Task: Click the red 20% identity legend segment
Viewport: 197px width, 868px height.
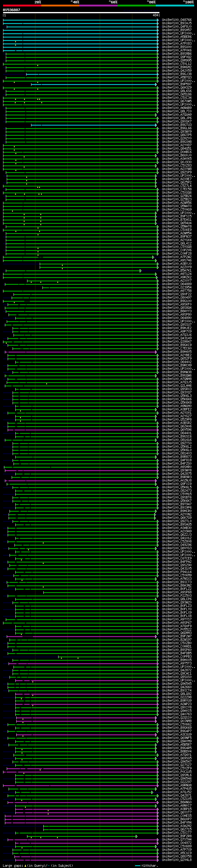Action: (22, 6)
